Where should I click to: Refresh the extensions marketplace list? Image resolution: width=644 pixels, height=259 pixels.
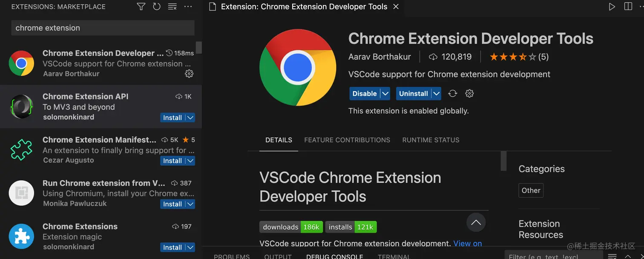(156, 7)
